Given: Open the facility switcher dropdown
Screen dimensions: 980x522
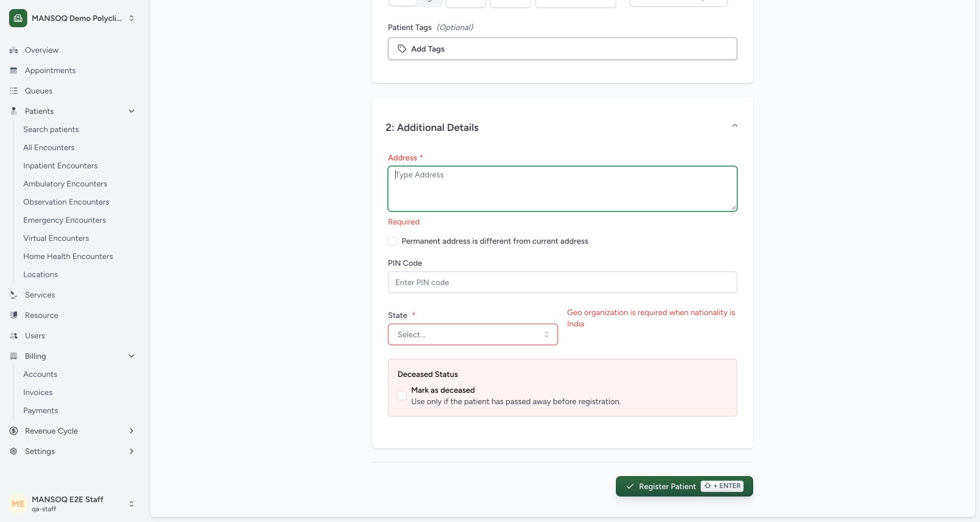Looking at the screenshot, I should (x=132, y=18).
